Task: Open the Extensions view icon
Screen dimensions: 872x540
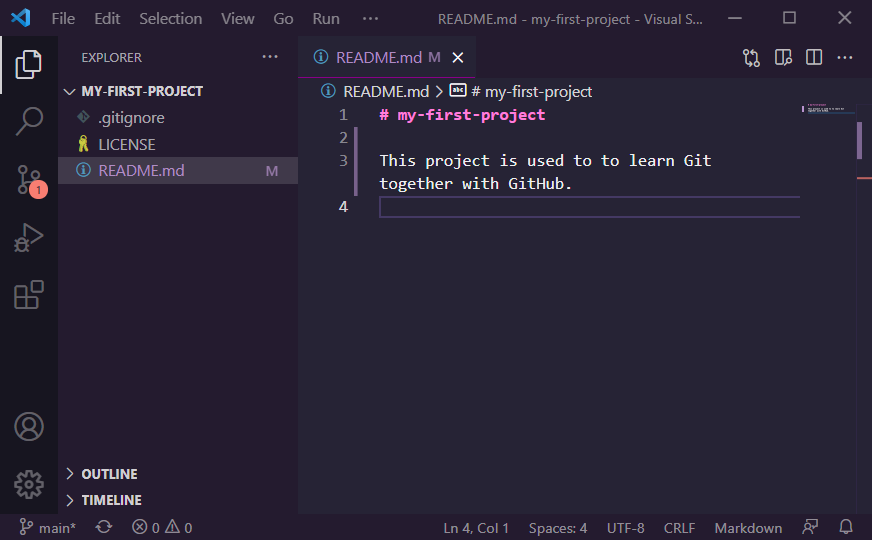Action: tap(29, 295)
